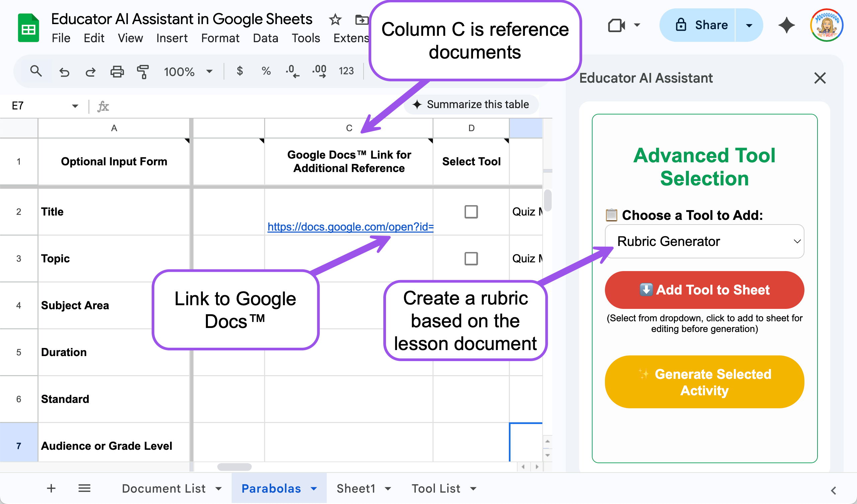Image resolution: width=857 pixels, height=504 pixels.
Task: Select the row 7 header
Action: pyautogui.click(x=19, y=445)
